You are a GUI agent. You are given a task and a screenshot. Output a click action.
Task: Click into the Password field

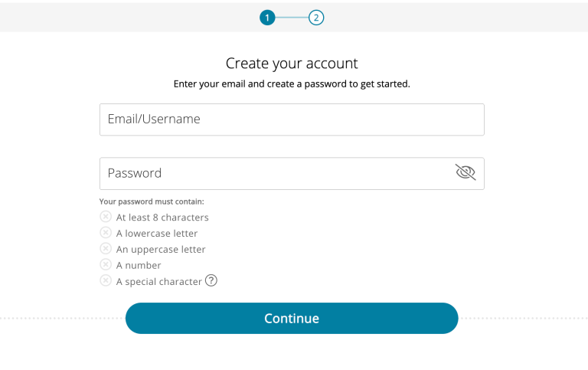pyautogui.click(x=276, y=174)
